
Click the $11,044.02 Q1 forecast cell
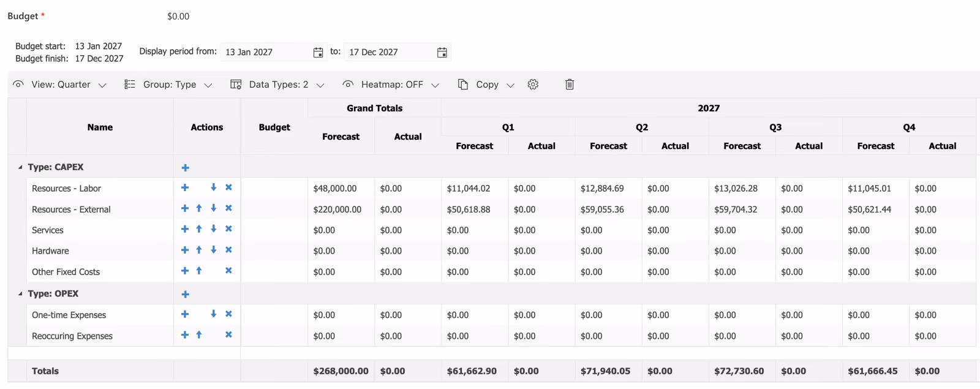475,189
